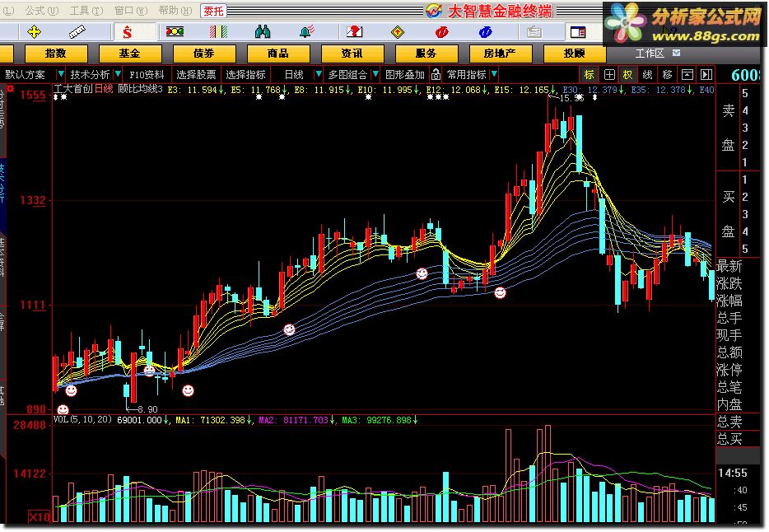Click the window layout icon in toolbar
This screenshot has height=532, width=769.
point(578,32)
